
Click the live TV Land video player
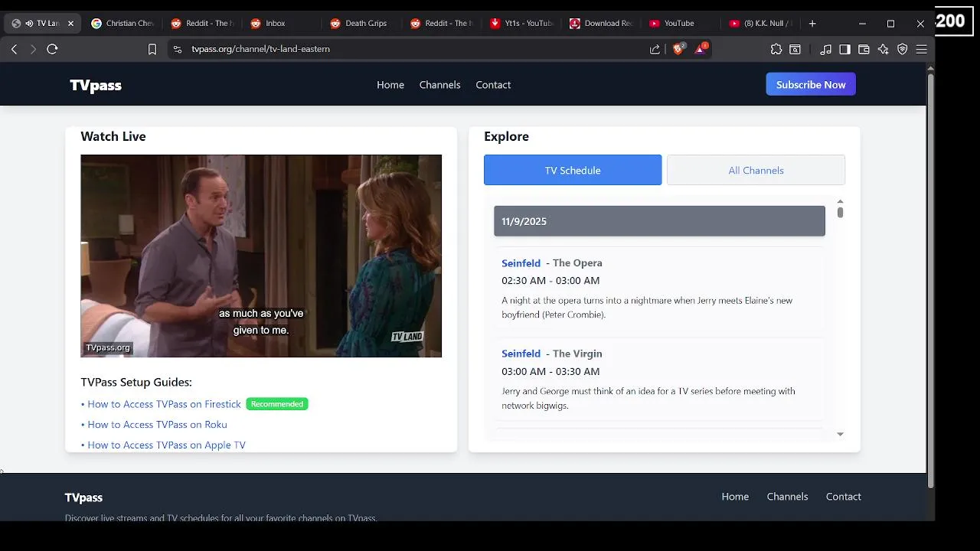tap(261, 256)
